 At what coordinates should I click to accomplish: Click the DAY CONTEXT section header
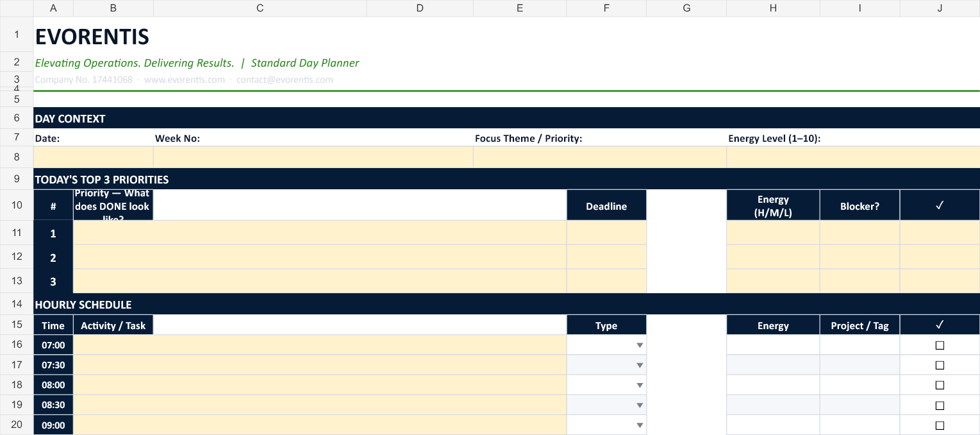click(x=506, y=118)
